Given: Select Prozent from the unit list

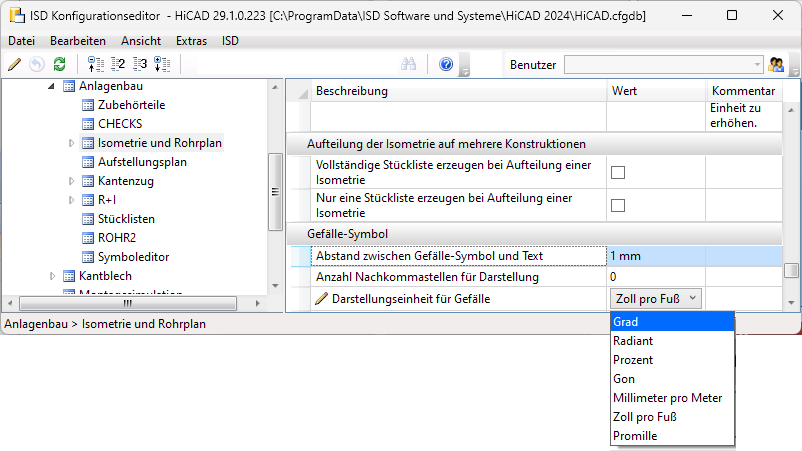Looking at the screenshot, I should pos(673,360).
